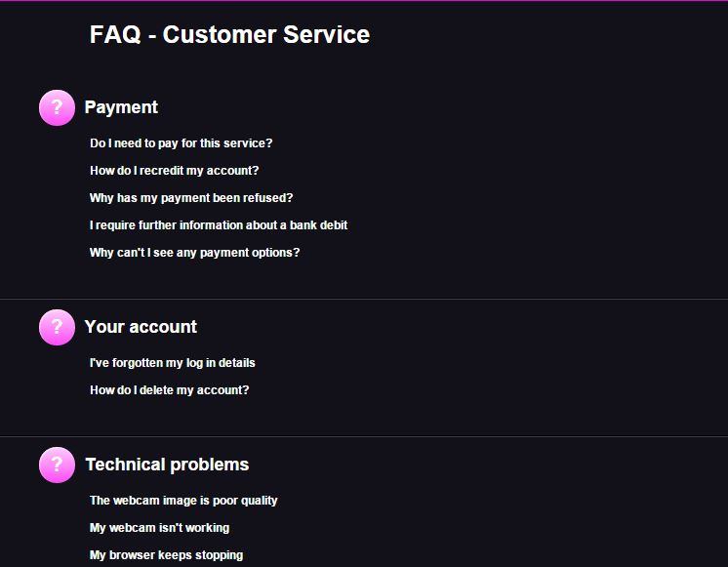Select 'My webcam isn't working' question

pos(159,528)
